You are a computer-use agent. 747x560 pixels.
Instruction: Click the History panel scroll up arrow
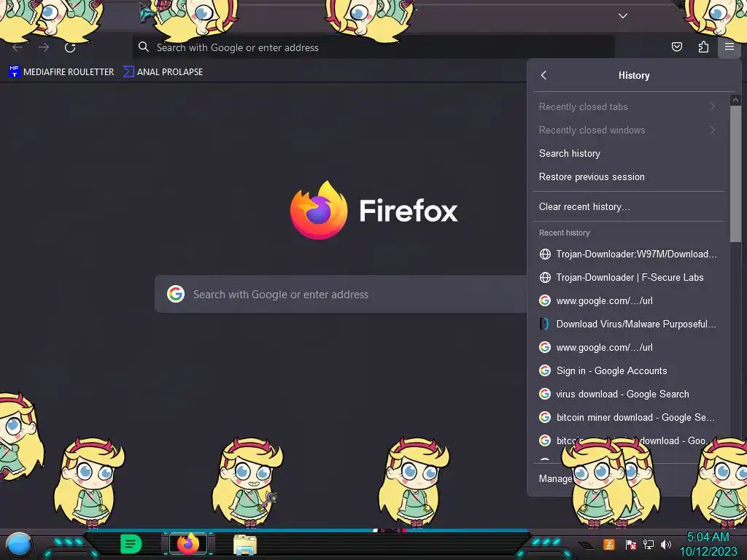735,100
